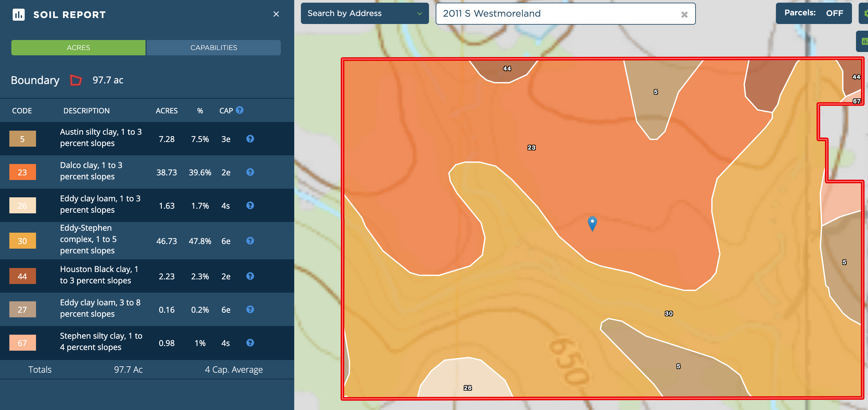Switch to the CAPABILITIES tab
The image size is (868, 410).
213,47
